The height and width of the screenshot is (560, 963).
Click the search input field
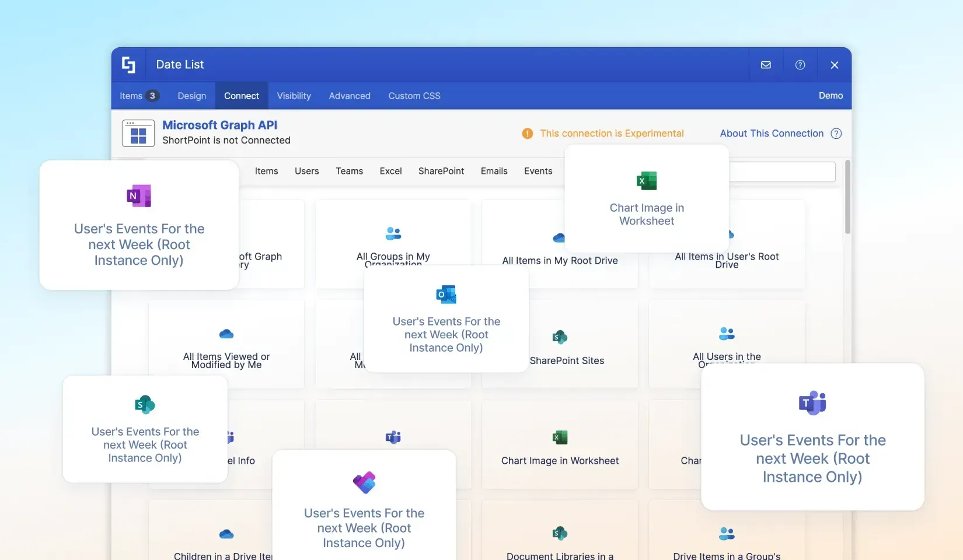tap(782, 172)
